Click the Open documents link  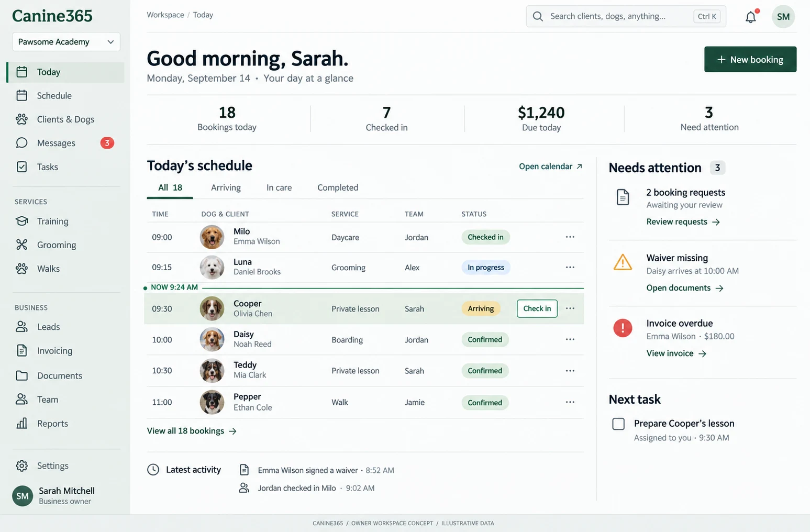[x=684, y=288]
